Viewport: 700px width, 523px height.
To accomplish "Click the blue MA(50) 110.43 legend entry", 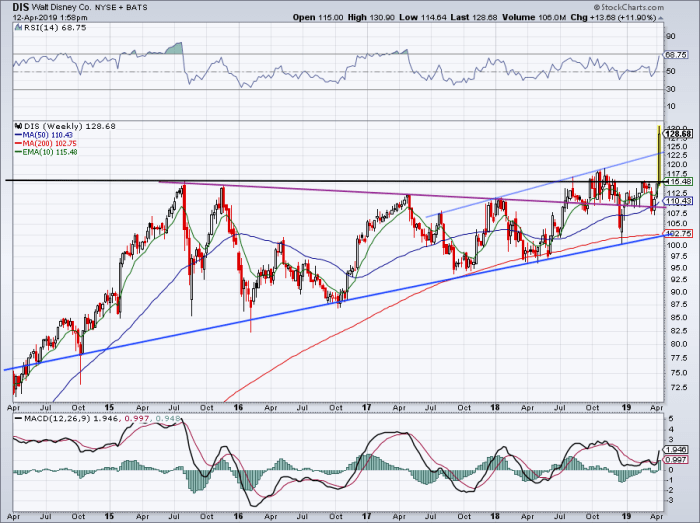I will (x=44, y=135).
